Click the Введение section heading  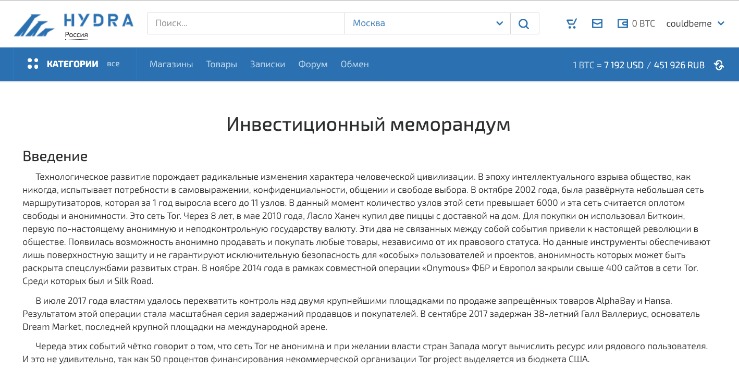tap(55, 156)
